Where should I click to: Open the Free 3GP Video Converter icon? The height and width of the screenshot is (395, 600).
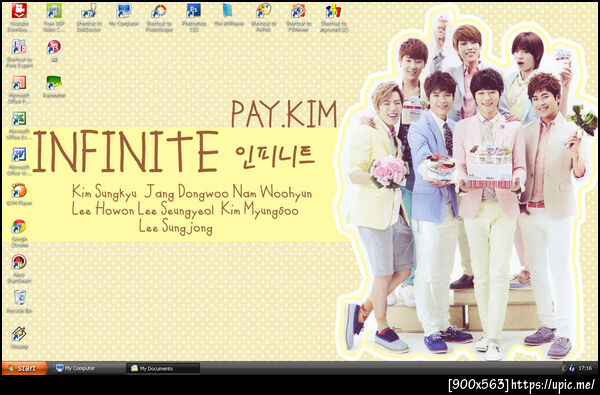pyautogui.click(x=54, y=17)
